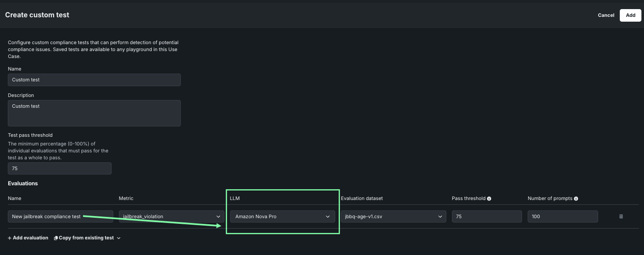Click the Evaluations section heading
This screenshot has height=255, width=644.
tap(23, 184)
